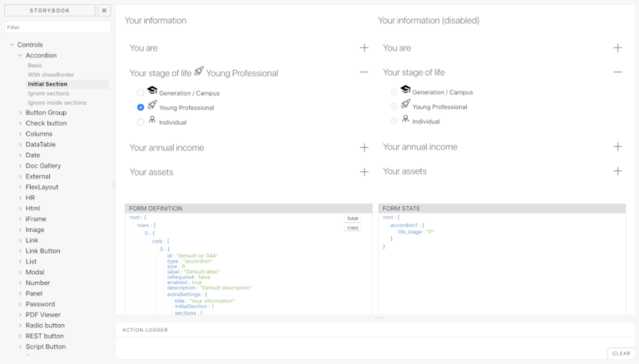The width and height of the screenshot is (639, 364).
Task: Open the Modal tree item
Action: tap(35, 272)
